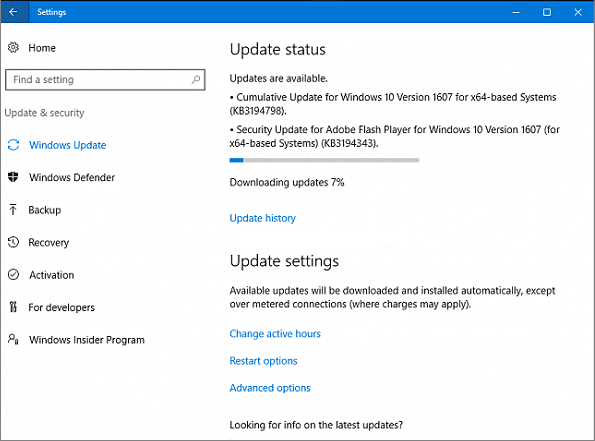The image size is (595, 441).
Task: Click 'Looking for info on the latest updates?' text
Action: [316, 425]
